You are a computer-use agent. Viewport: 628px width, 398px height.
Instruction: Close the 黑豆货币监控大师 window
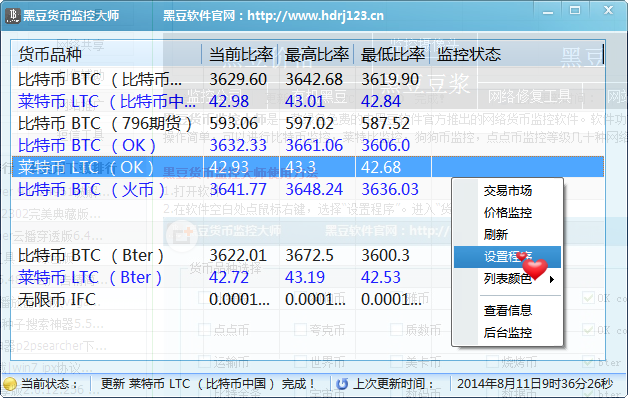(x=608, y=10)
